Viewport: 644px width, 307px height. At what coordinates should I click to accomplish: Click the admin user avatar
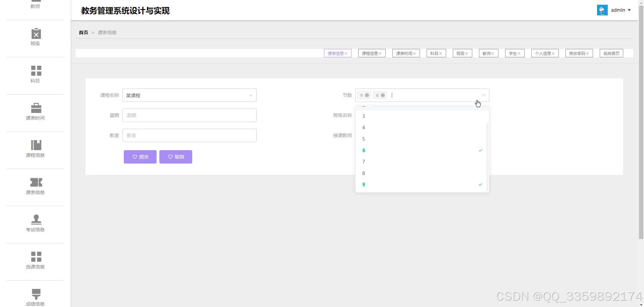pos(602,10)
